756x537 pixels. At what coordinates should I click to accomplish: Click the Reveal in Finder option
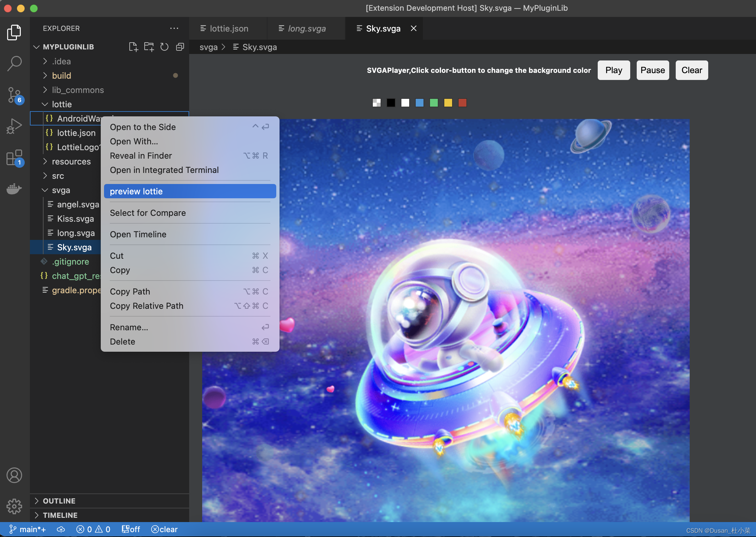(141, 155)
